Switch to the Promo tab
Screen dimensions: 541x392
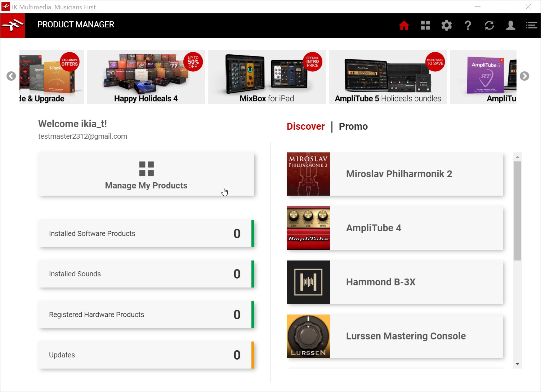[353, 126]
